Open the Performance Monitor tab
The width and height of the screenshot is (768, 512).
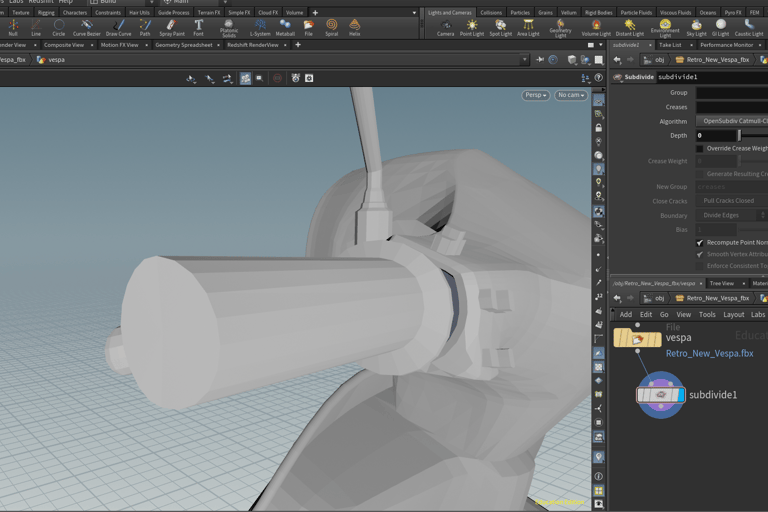pyautogui.click(x=727, y=45)
